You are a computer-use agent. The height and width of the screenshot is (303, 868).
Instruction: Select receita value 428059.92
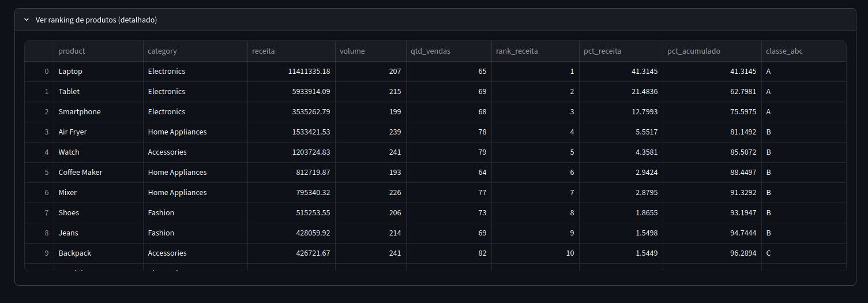coord(291,233)
